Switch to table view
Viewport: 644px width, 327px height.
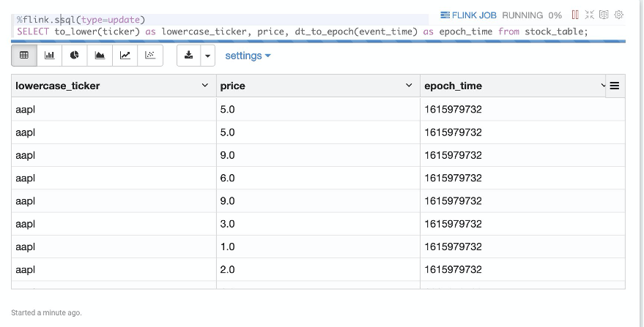point(24,56)
